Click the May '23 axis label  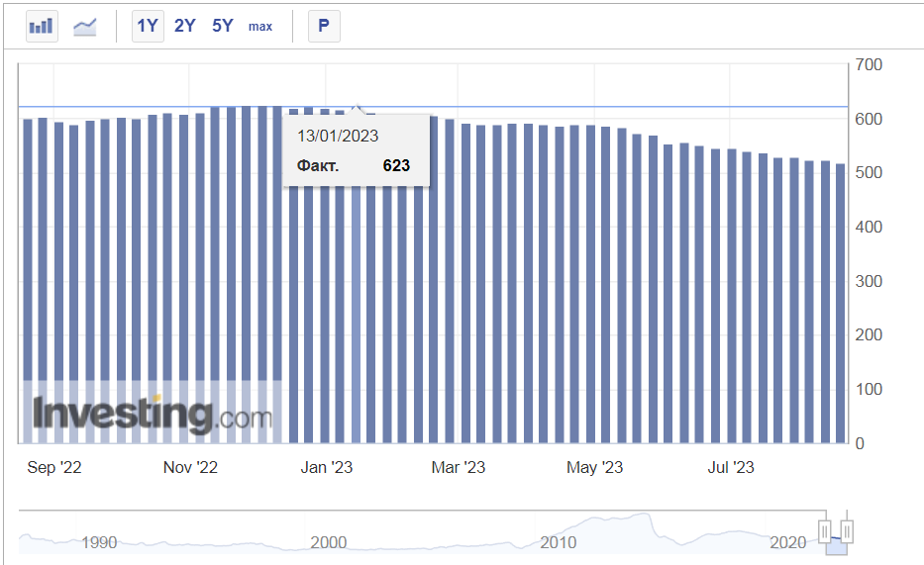point(594,467)
